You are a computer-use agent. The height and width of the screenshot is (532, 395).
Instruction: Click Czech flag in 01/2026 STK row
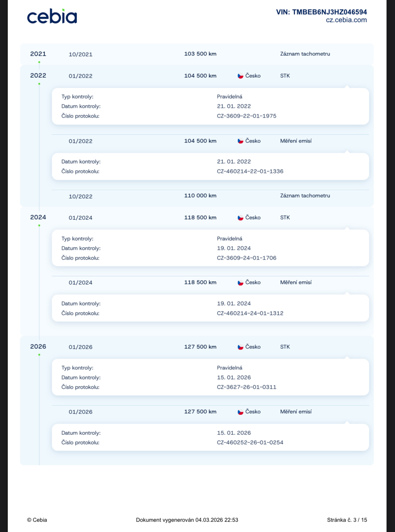point(240,347)
